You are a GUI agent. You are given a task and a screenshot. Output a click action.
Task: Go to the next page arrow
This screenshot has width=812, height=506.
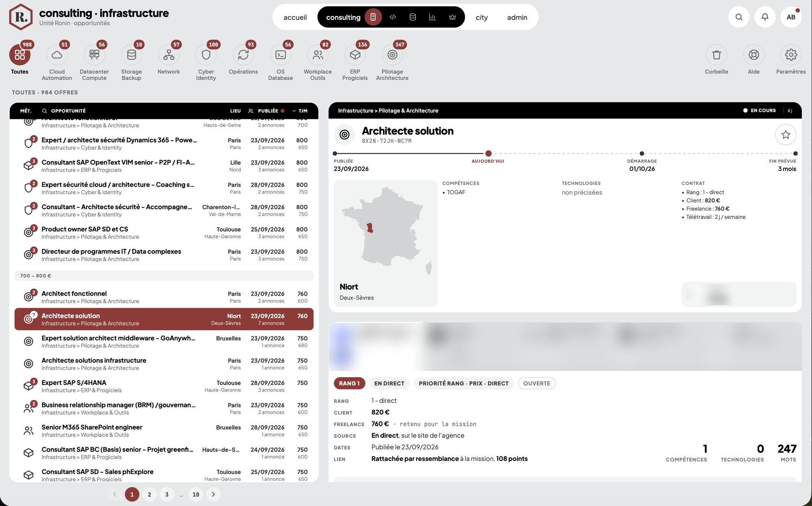[x=213, y=494]
